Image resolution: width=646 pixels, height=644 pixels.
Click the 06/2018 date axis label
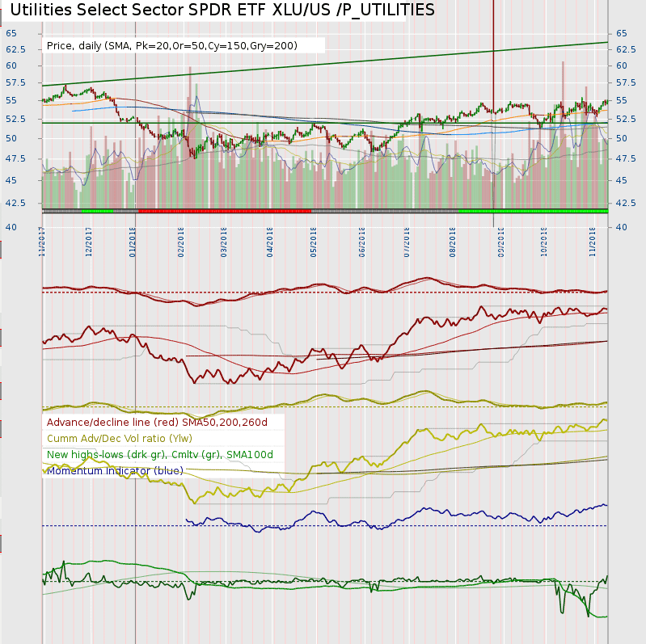coord(362,242)
